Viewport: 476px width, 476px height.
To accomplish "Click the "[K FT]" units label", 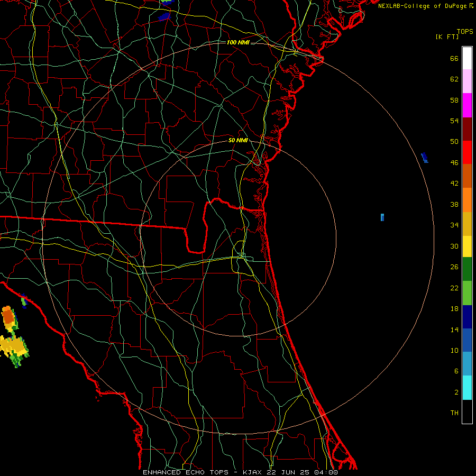I will [447, 37].
